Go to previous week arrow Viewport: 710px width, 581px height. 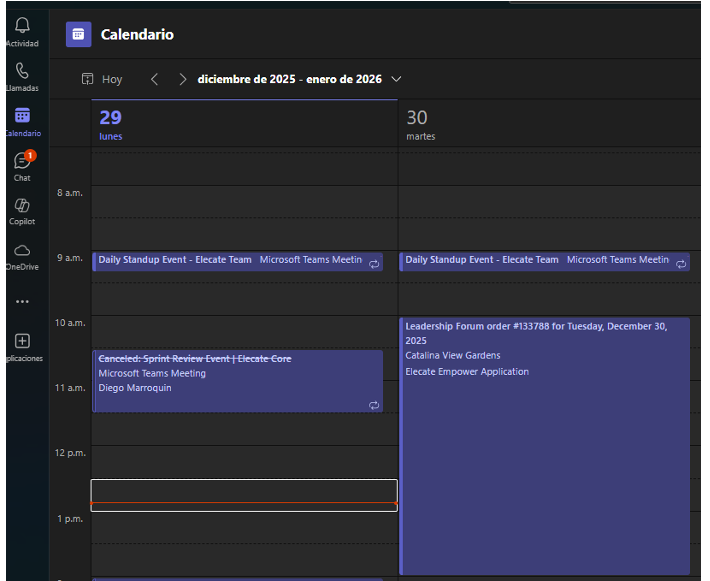tap(154, 79)
